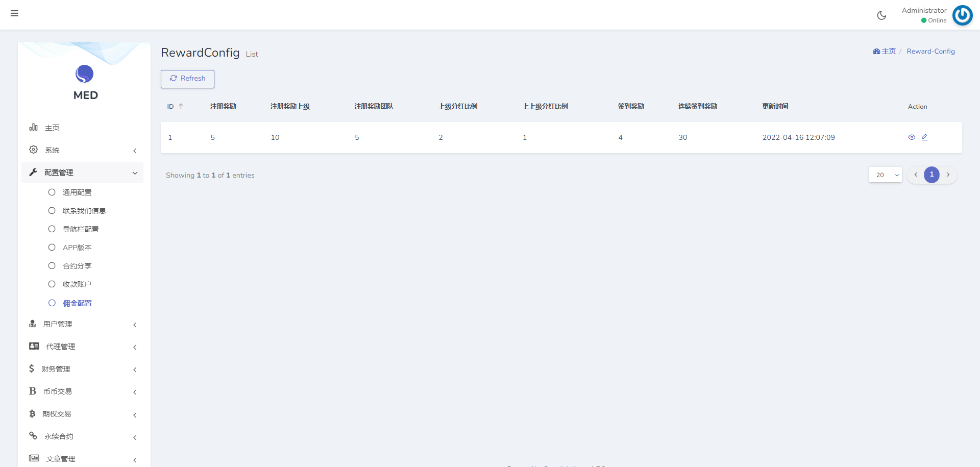Viewport: 980px width, 467px height.
Task: Click the Action column header
Action: point(917,107)
